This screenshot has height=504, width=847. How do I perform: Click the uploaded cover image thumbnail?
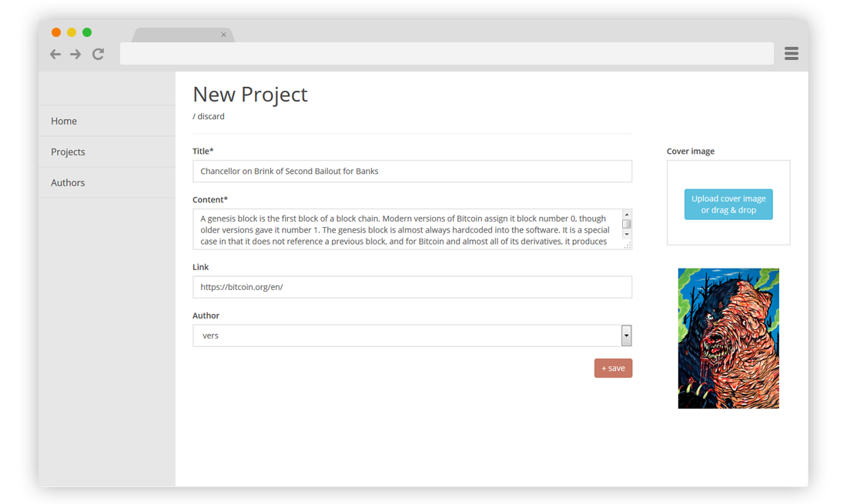pyautogui.click(x=728, y=339)
